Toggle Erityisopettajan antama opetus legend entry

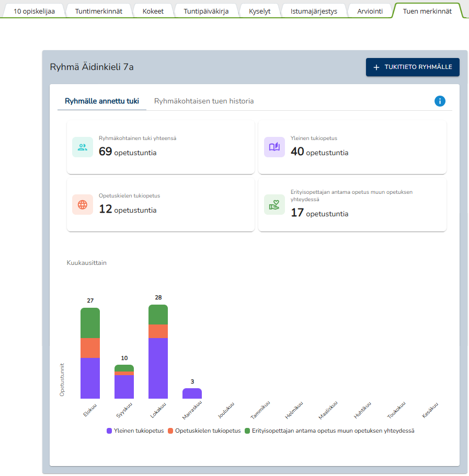[329, 431]
